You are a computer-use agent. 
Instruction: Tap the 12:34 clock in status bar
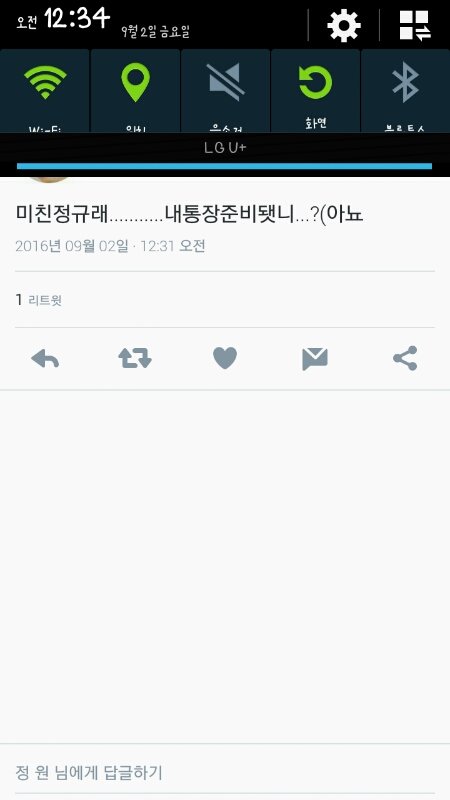pos(77,19)
